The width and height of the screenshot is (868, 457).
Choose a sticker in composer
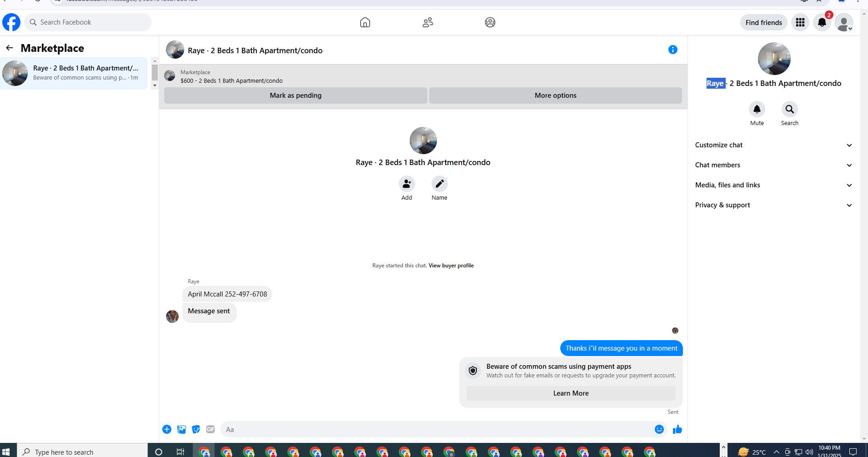[x=196, y=429]
